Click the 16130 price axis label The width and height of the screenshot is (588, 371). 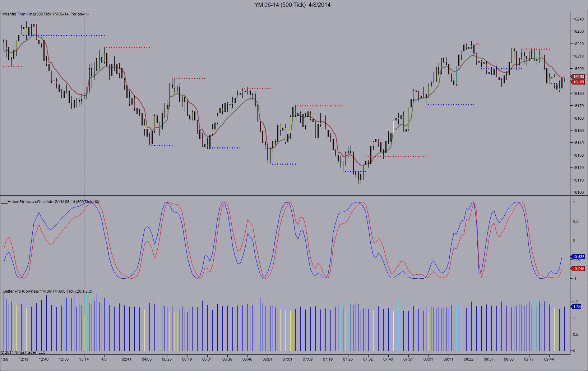coord(578,155)
